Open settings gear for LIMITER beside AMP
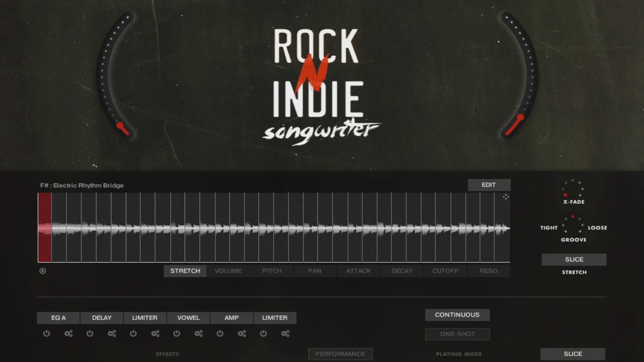This screenshot has width=644, height=362. [286, 334]
